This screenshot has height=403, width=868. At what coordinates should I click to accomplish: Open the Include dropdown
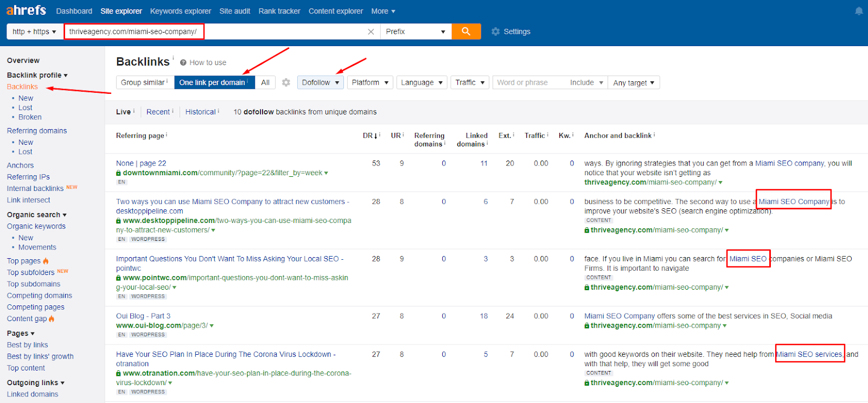pyautogui.click(x=586, y=82)
